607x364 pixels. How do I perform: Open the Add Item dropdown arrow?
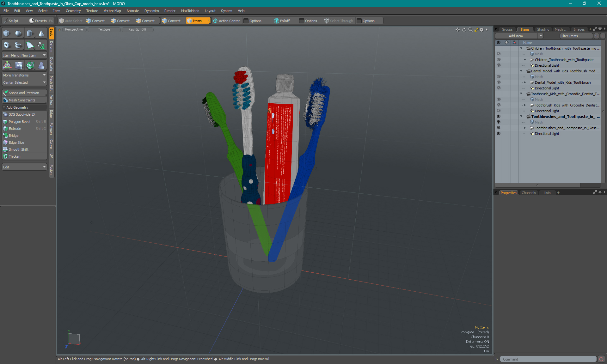coord(541,36)
